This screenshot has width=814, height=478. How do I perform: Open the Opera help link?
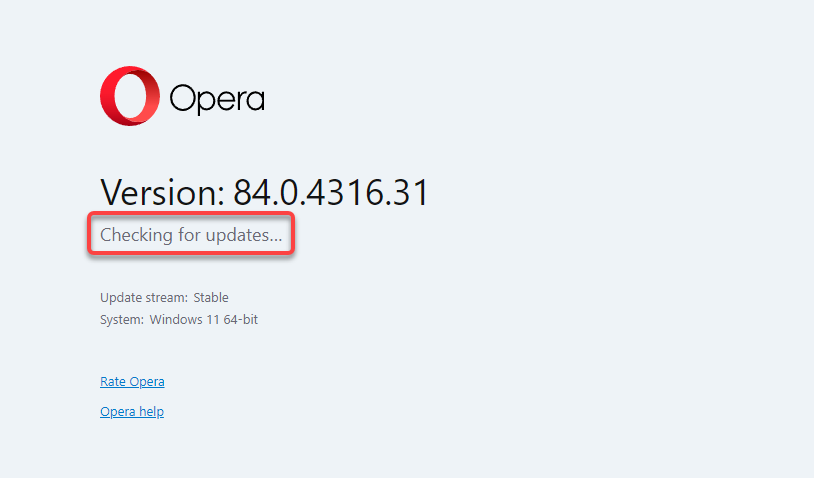132,412
